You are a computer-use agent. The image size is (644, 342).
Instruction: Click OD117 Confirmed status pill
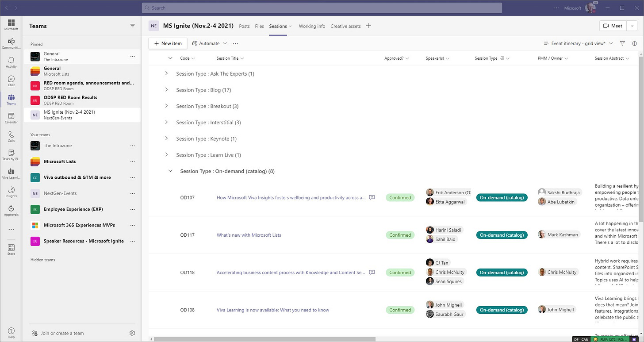400,235
